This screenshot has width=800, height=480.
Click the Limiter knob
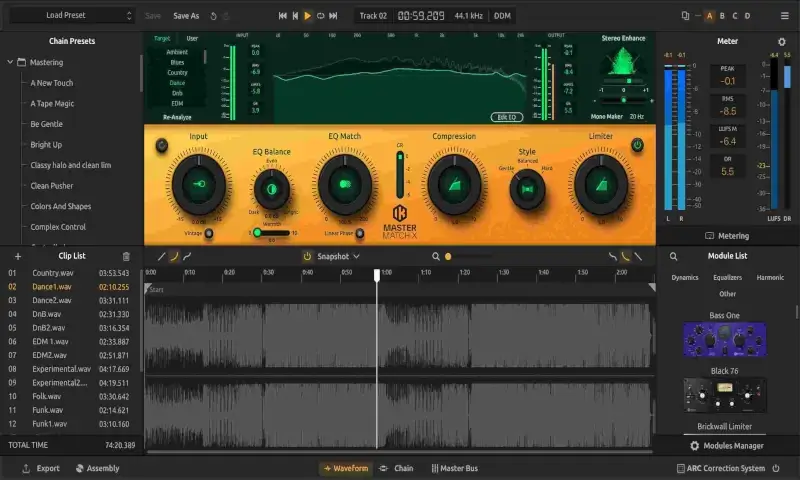coord(601,185)
